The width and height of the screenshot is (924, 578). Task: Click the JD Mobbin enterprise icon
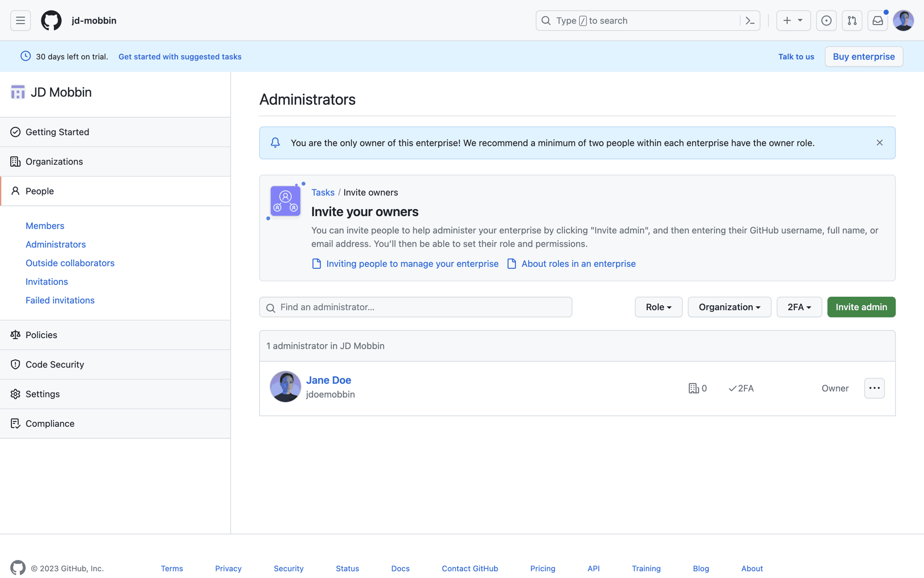(18, 92)
